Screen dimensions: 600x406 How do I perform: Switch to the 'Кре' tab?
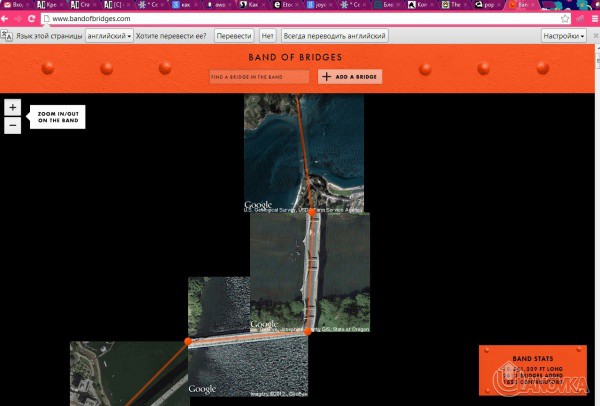click(50, 5)
